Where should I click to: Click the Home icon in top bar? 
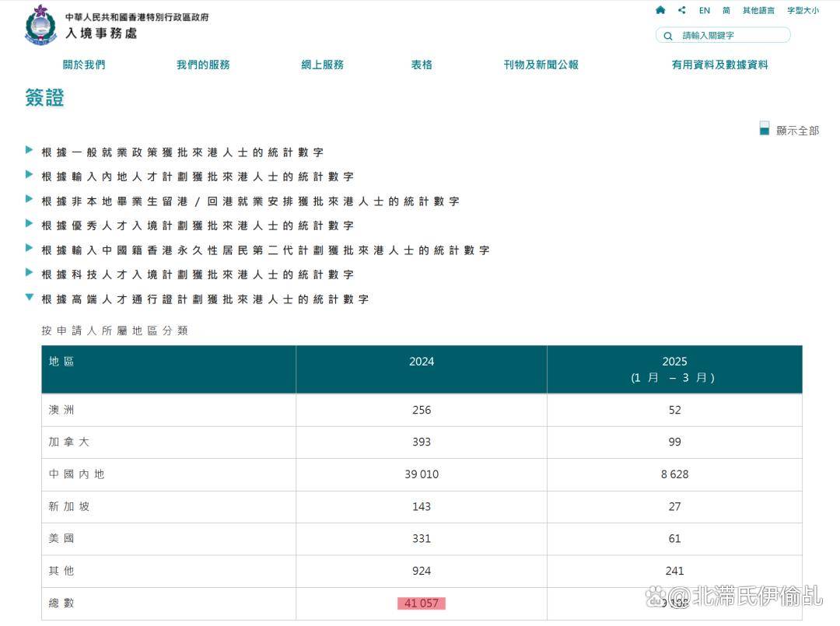pos(660,10)
